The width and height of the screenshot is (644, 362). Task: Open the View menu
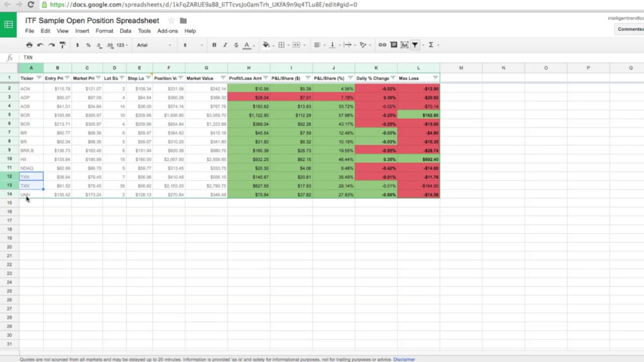pyautogui.click(x=62, y=31)
